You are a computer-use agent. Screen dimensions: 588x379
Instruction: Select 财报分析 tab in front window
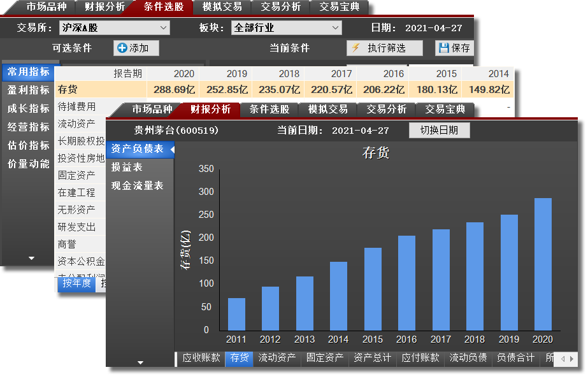(210, 109)
